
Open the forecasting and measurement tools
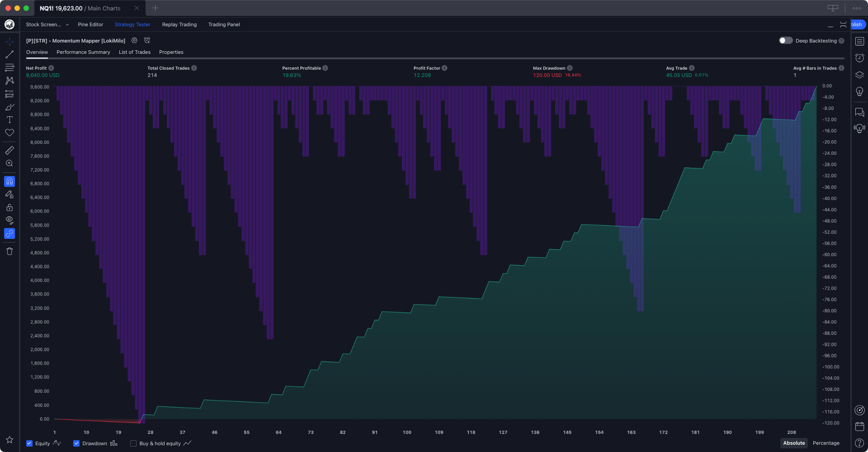pyautogui.click(x=9, y=94)
